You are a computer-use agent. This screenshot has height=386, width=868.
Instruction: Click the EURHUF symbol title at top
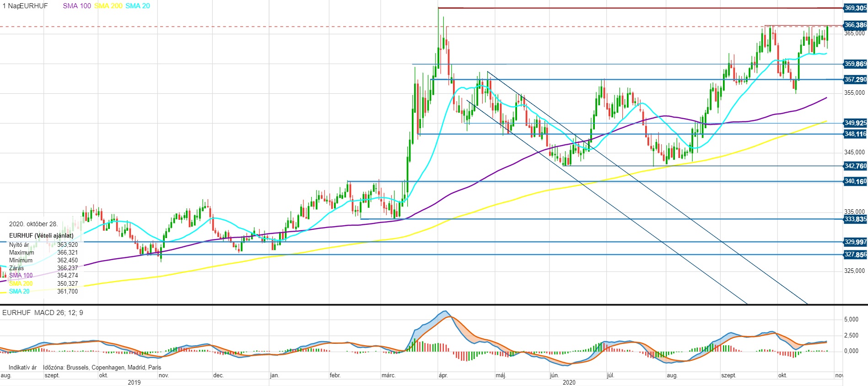[34, 6]
